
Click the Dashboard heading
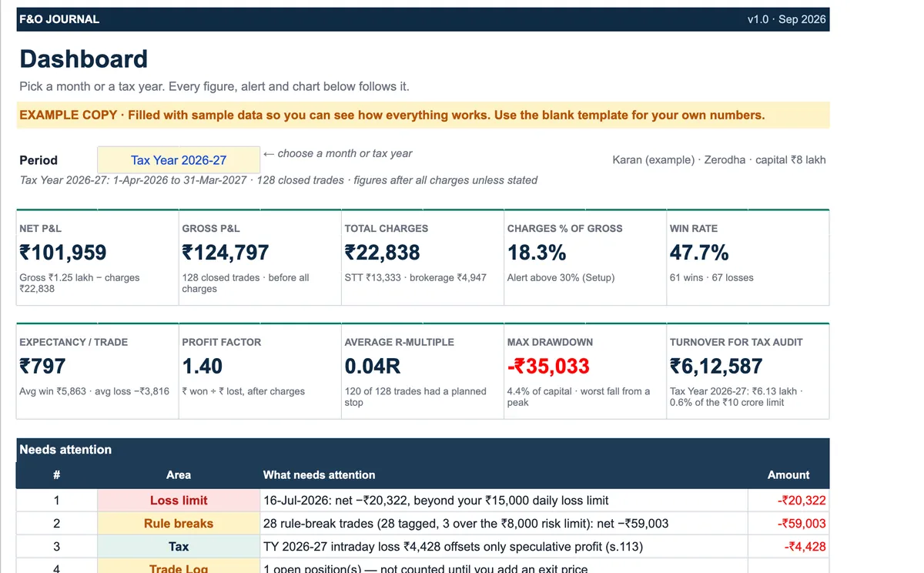83,59
